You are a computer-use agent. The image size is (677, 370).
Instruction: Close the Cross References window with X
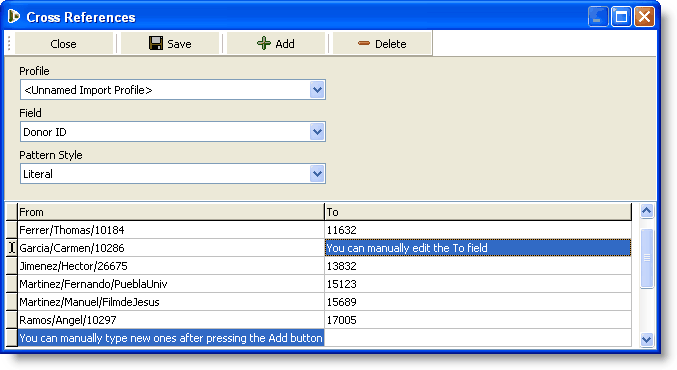(644, 17)
